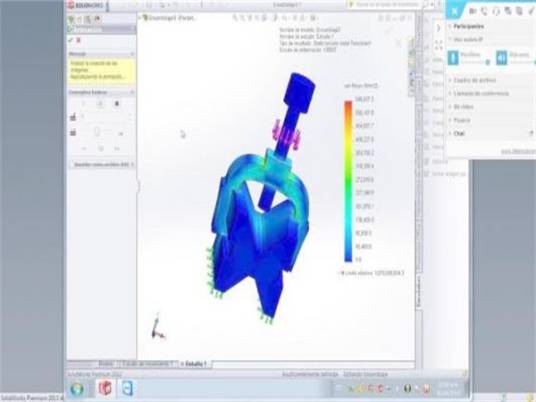
Task: Switch to the motion study tab
Action: coord(148,364)
